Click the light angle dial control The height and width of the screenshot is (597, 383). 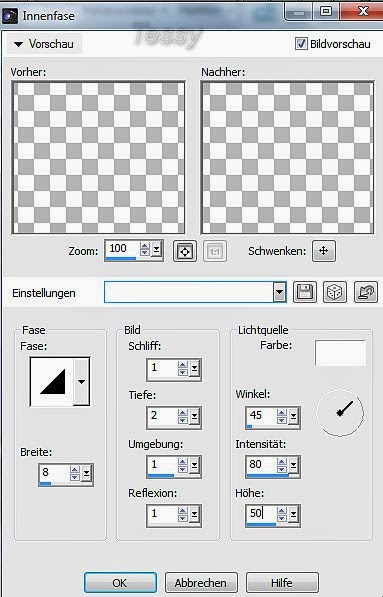(x=340, y=413)
